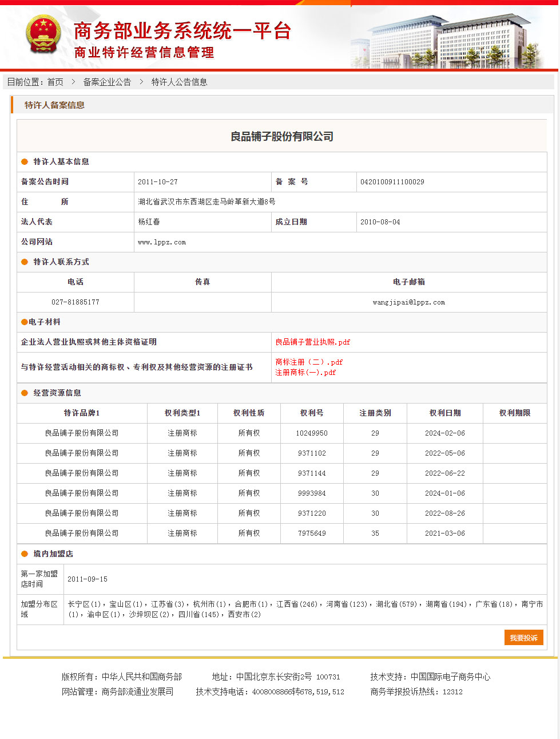The height and width of the screenshot is (739, 560).
Task: Click the 权利类型1 column header
Action: coord(182,413)
